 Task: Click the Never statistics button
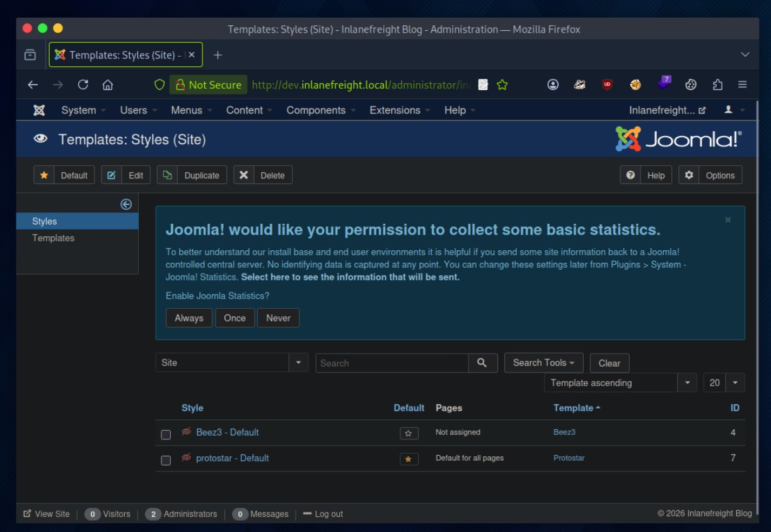(x=278, y=318)
